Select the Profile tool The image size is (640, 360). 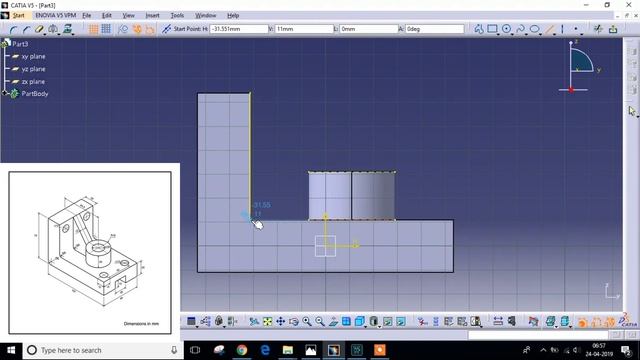point(479,29)
